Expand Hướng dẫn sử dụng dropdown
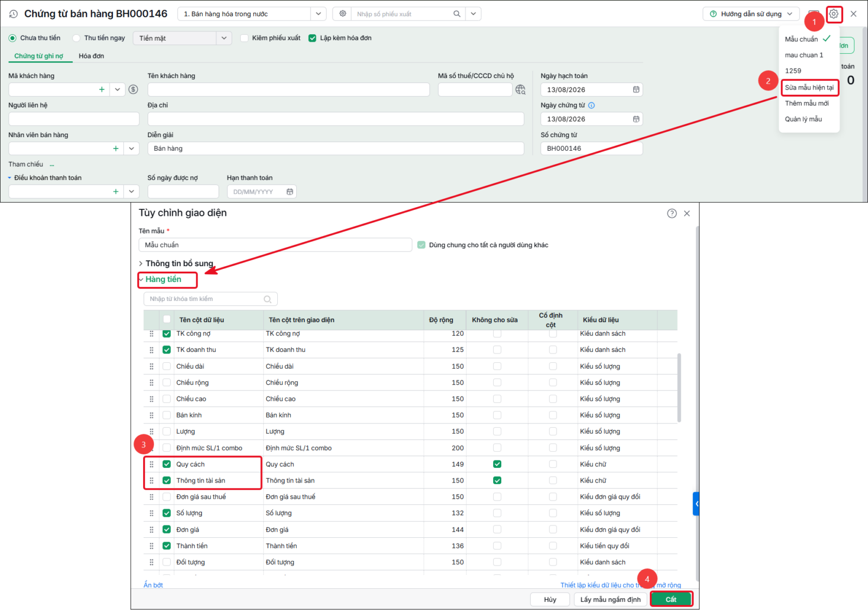 (x=751, y=14)
